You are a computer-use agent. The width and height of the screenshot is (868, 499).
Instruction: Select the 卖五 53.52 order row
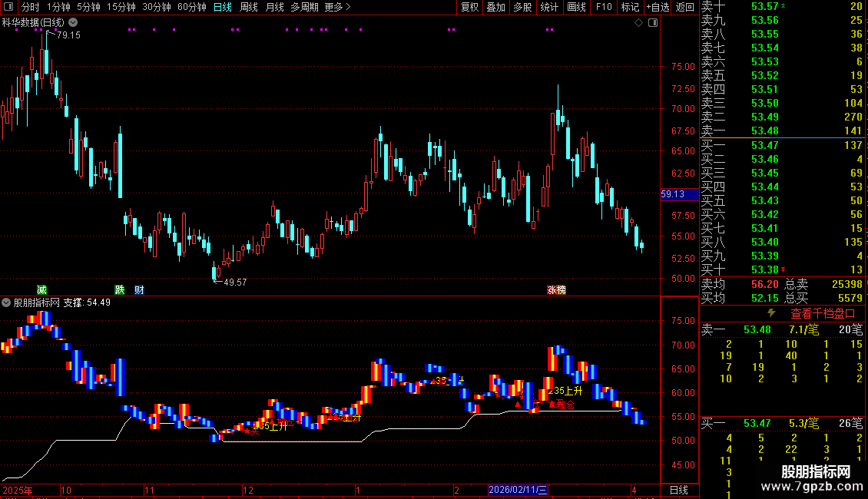coord(782,75)
